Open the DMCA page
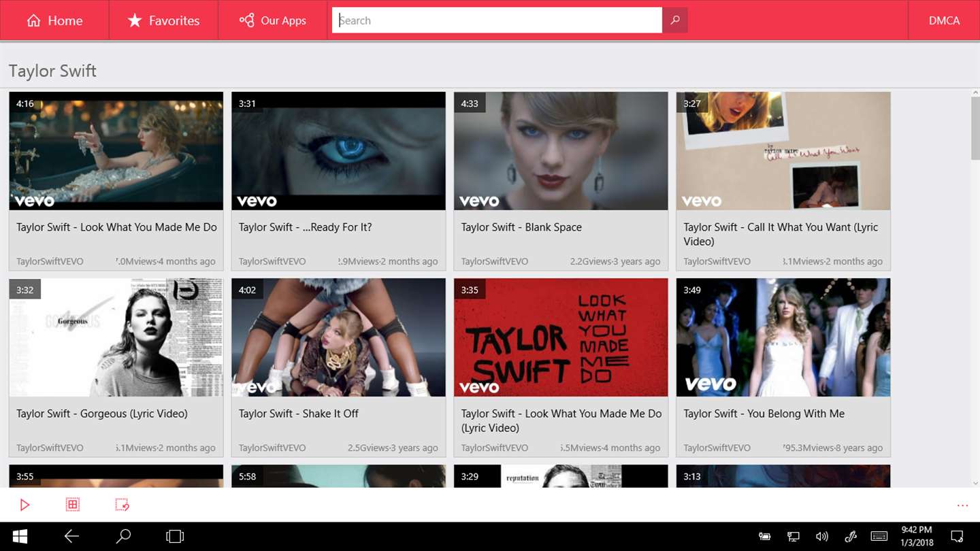 [944, 20]
